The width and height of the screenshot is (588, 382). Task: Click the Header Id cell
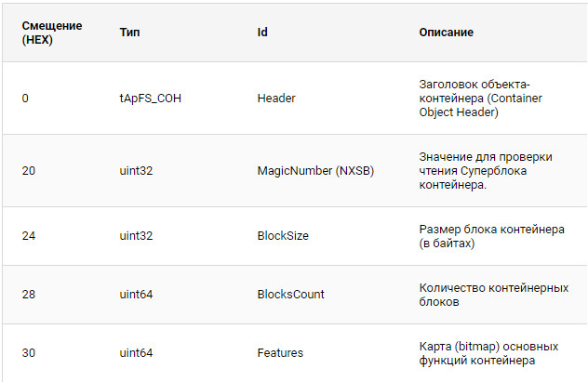(275, 99)
